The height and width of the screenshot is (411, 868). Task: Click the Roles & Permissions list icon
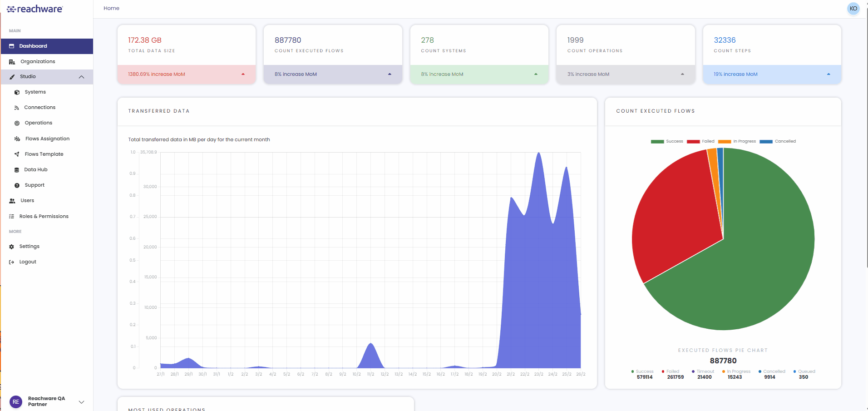click(12, 217)
